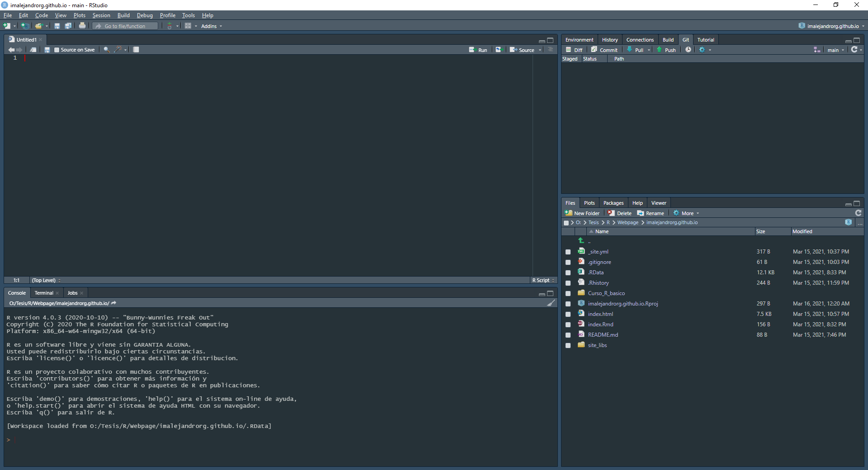The image size is (868, 470).
Task: Enable Source on Save
Action: [x=56, y=50]
